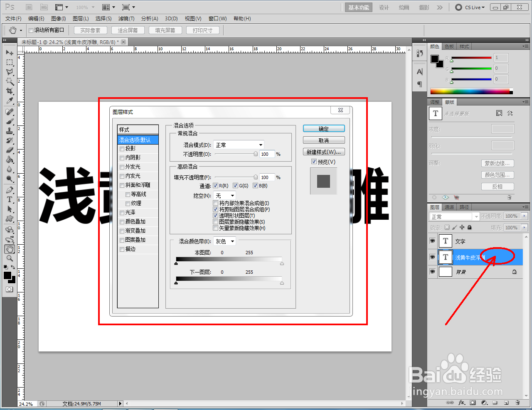Image resolution: width=532 pixels, height=410 pixels.
Task: Enable the 描边 stroke checkbox
Action: pos(122,249)
